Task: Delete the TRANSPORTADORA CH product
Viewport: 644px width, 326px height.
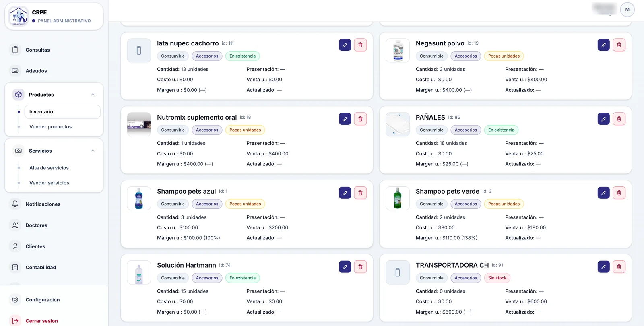Action: [x=619, y=267]
